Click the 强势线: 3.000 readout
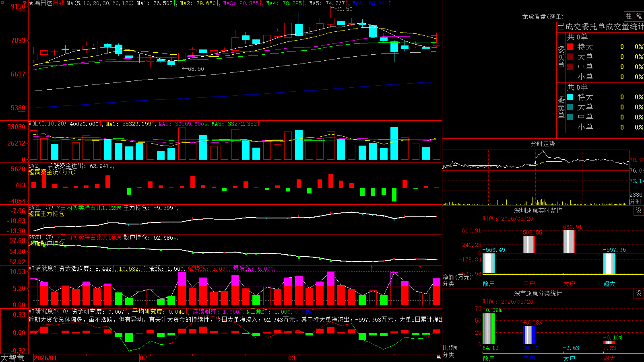 209,269
